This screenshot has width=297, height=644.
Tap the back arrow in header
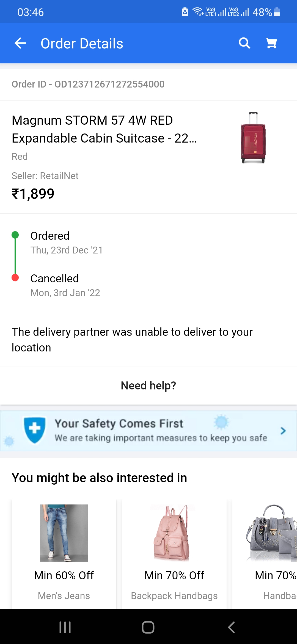coord(20,43)
